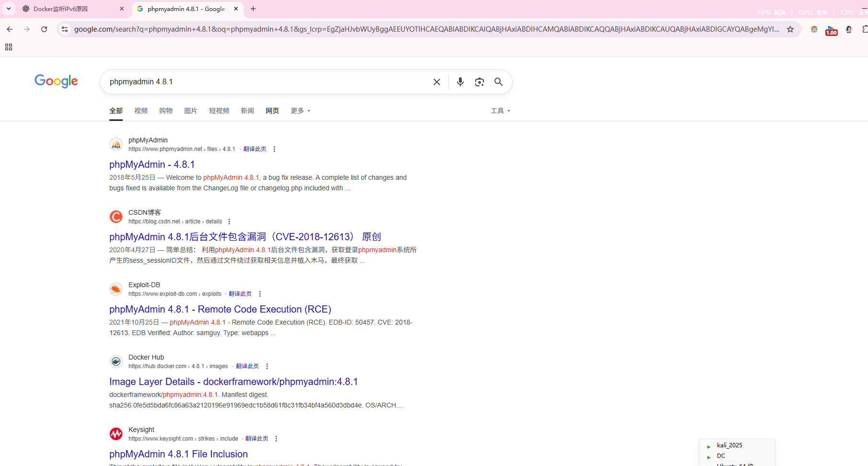Close the Docker监听IPv6原因 tab

pyautogui.click(x=122, y=9)
